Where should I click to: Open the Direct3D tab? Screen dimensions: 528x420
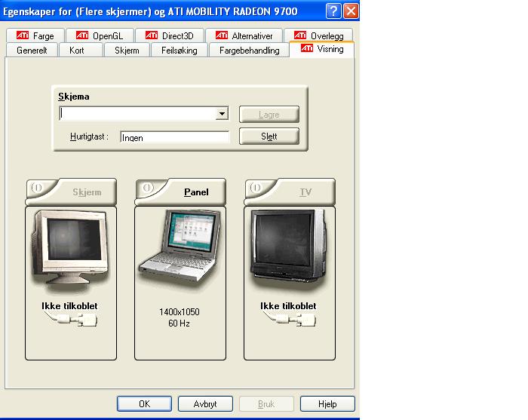[x=170, y=35]
